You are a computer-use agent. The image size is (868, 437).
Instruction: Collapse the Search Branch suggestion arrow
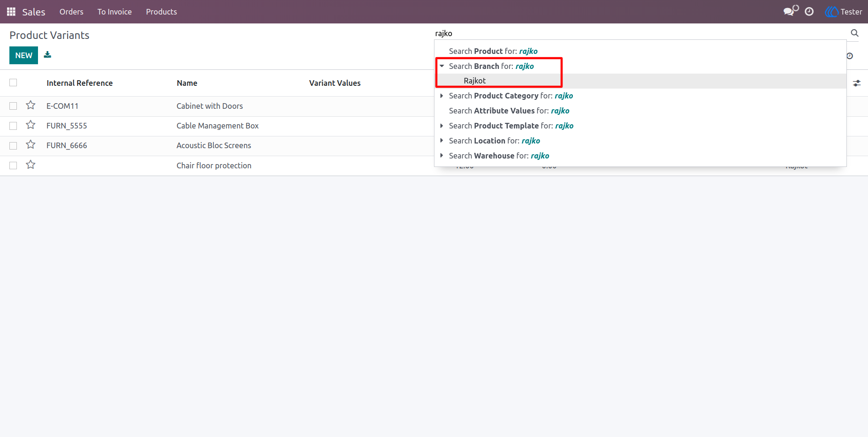pyautogui.click(x=442, y=66)
